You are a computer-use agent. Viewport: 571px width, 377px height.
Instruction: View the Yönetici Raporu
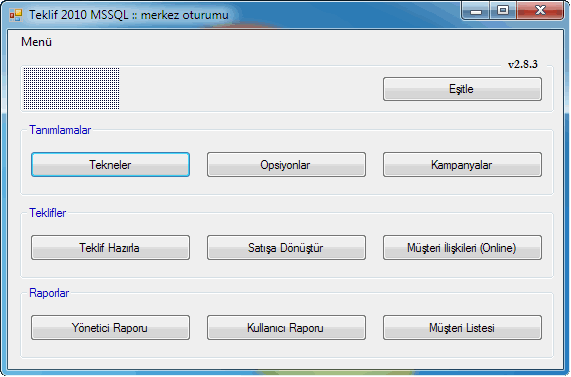(110, 328)
